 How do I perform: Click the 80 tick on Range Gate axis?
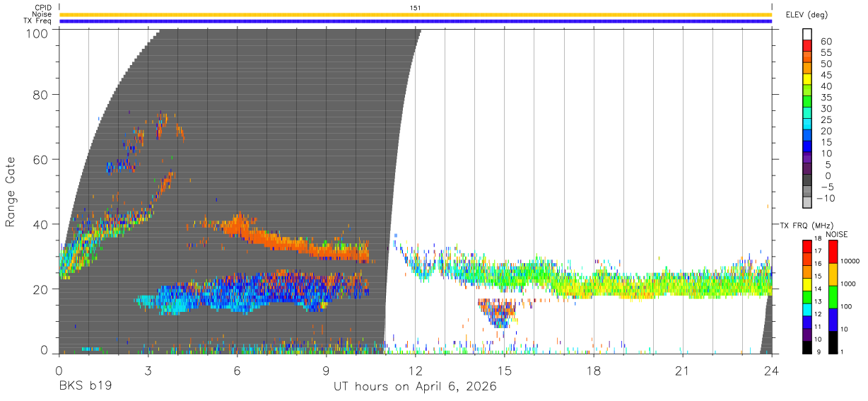click(40, 95)
